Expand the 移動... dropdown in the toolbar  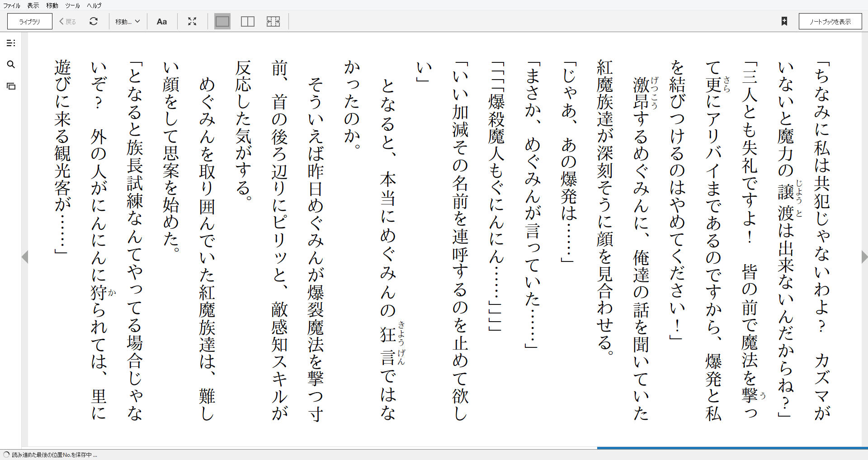pos(127,21)
